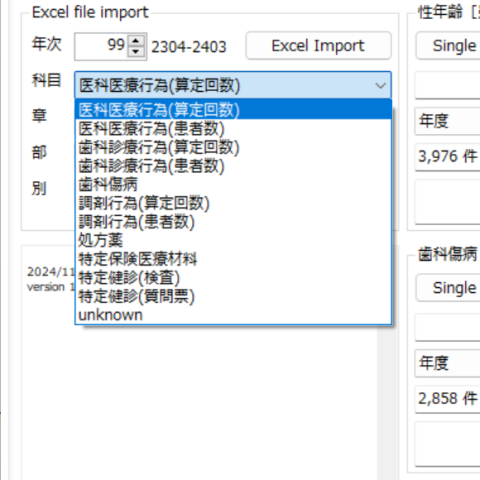Click the 年次 number input field
Viewport: 480px width, 480px height.
(x=101, y=46)
